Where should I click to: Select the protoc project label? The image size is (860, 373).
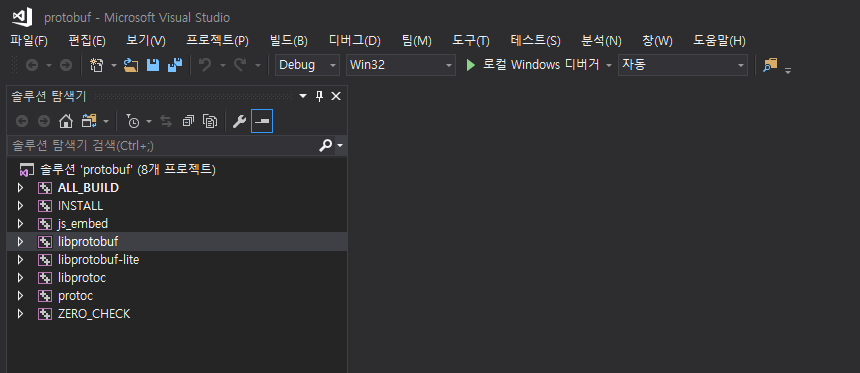[75, 296]
